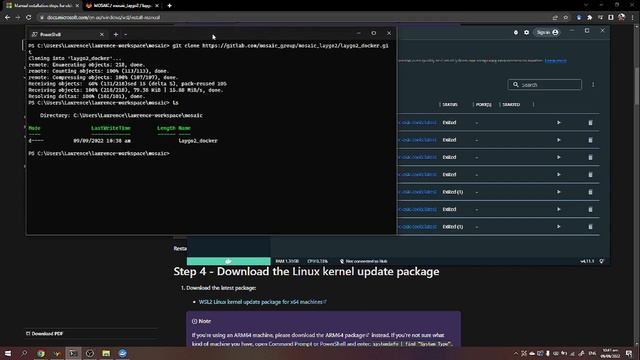This screenshot has height=360, width=640.
Task: Click Not connected to Hub status
Action: point(363,261)
